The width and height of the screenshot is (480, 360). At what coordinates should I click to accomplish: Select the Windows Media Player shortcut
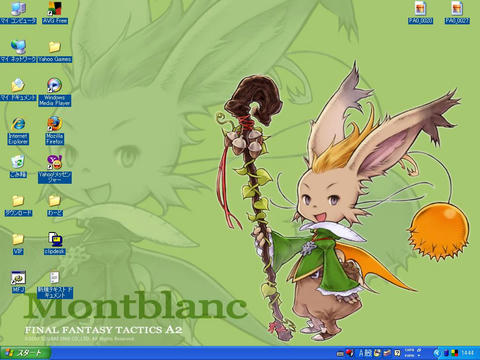coord(55,92)
